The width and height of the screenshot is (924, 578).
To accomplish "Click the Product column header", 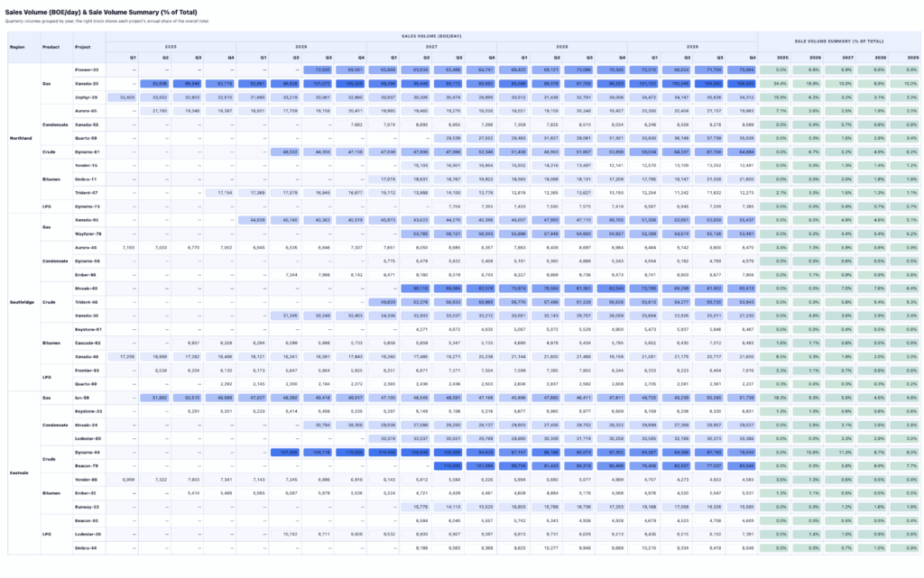I will [51, 48].
